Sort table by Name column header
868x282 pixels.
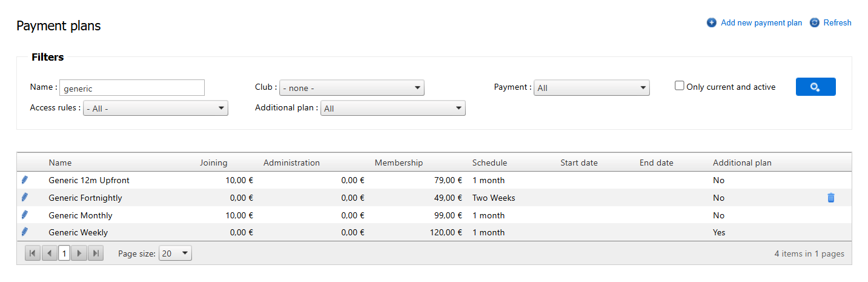tap(60, 163)
